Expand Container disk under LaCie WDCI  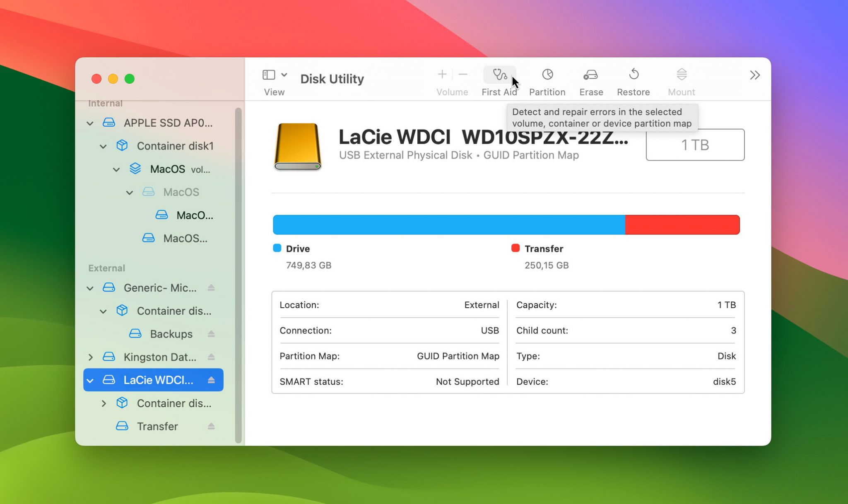point(104,403)
